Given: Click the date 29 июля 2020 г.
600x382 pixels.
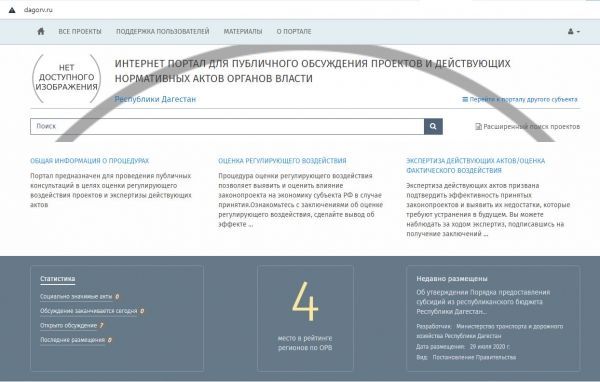Looking at the screenshot, I should pos(490,346).
